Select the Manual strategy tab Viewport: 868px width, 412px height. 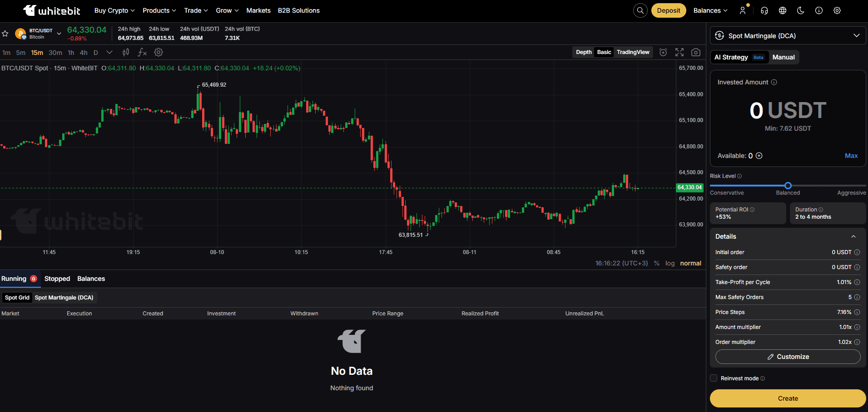784,57
